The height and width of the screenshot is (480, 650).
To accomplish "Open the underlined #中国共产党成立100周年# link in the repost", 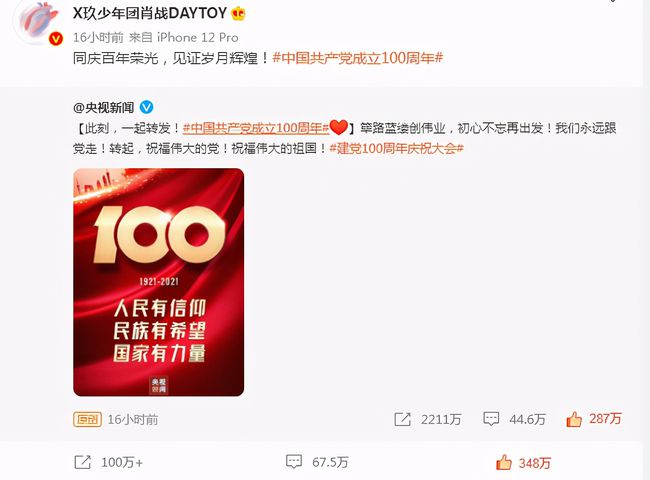I will (256, 128).
